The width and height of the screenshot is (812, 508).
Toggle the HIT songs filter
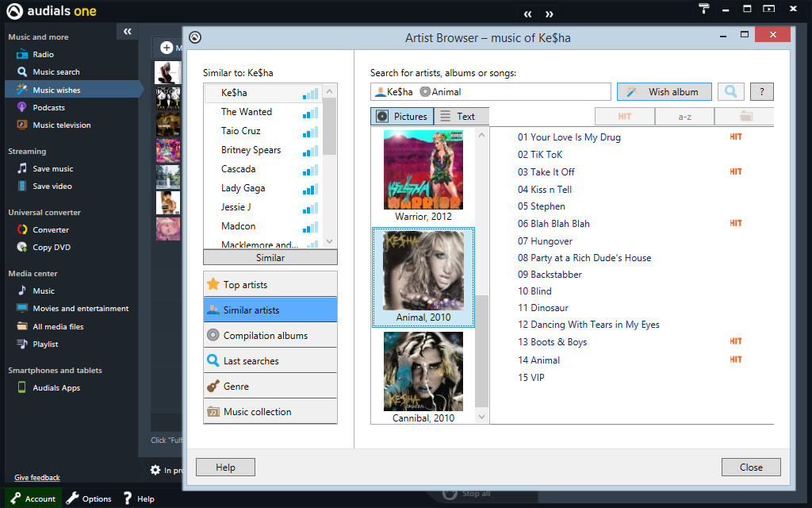coord(625,115)
